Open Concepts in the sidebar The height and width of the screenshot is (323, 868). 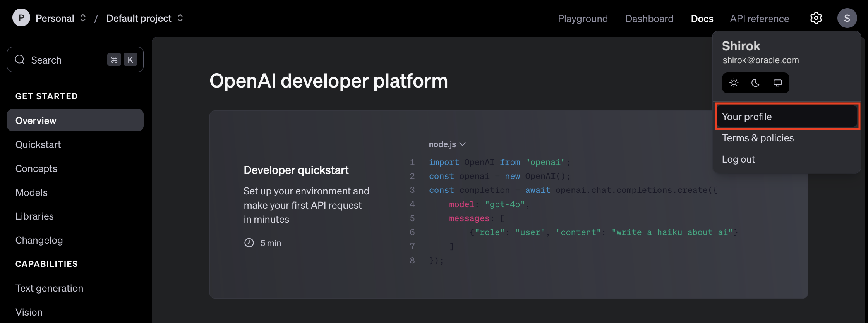[36, 168]
